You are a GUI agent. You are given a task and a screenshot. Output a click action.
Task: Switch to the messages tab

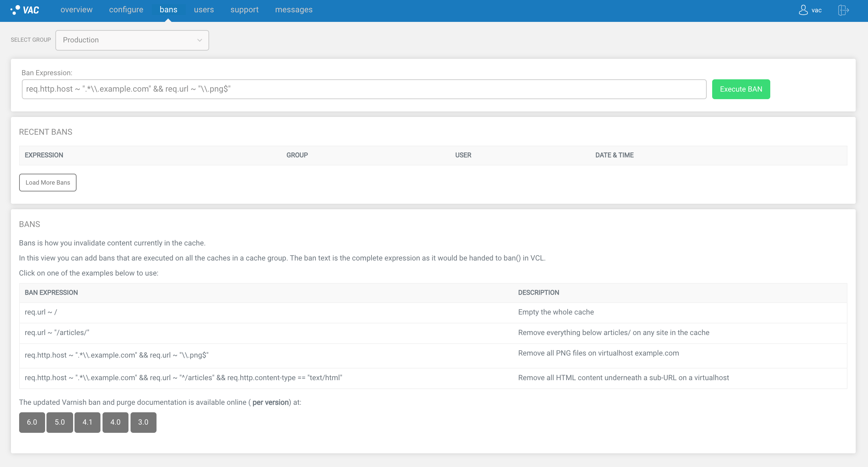[293, 10]
